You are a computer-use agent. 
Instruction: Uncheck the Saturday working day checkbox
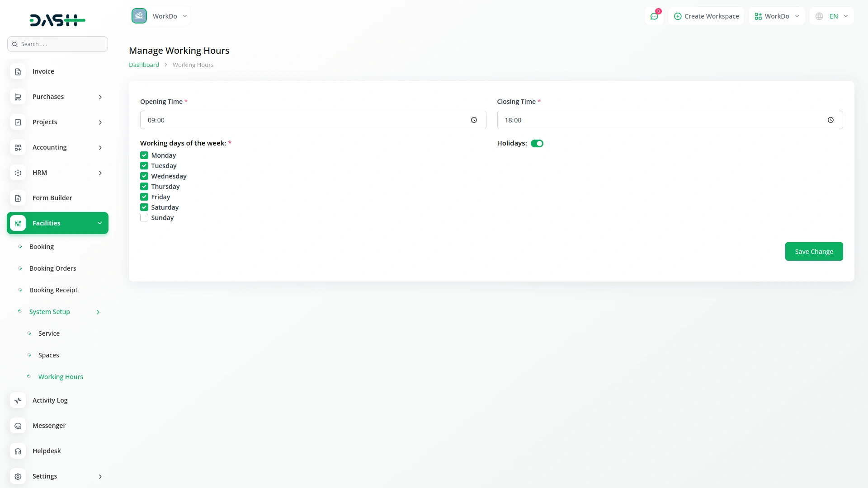(144, 207)
